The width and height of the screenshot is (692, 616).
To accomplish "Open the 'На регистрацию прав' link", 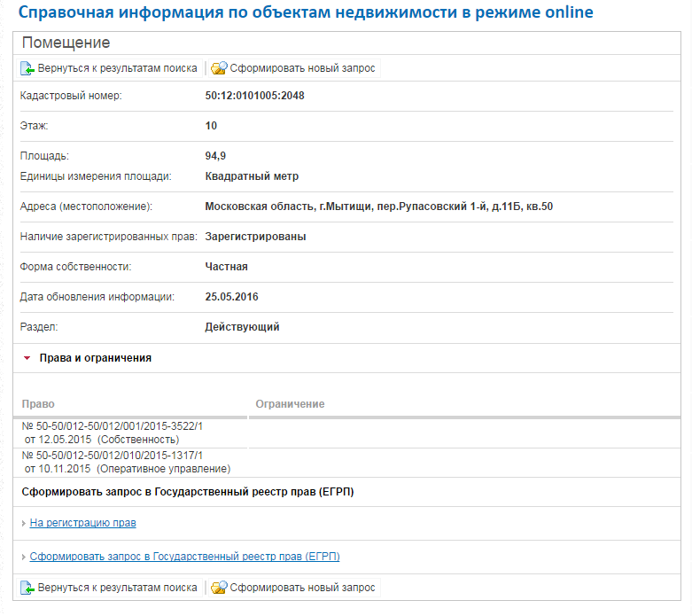I will 82,523.
